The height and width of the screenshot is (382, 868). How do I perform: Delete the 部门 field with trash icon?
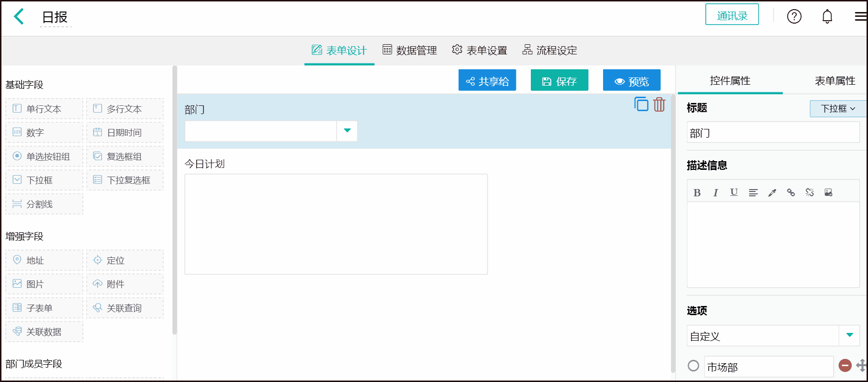(659, 104)
